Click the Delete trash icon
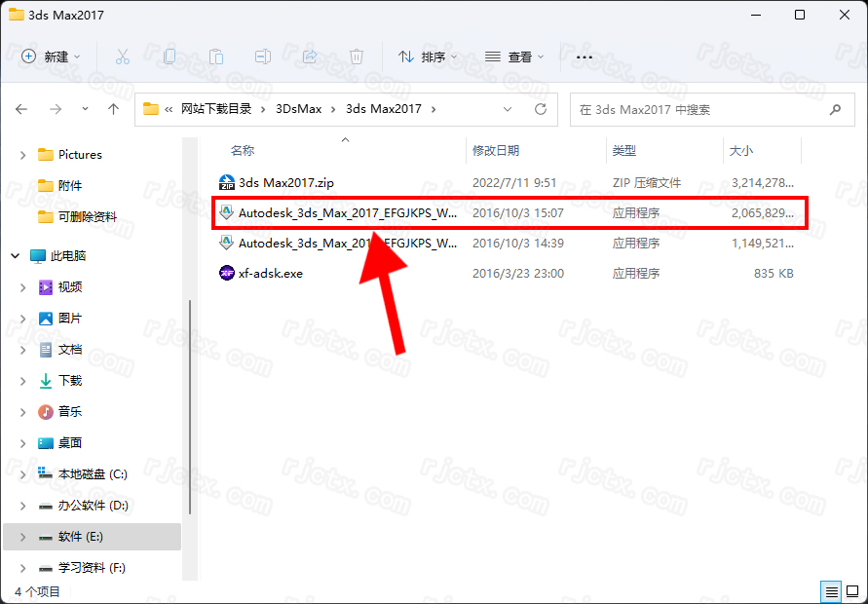Screen dimensions: 868x604 click(357, 57)
